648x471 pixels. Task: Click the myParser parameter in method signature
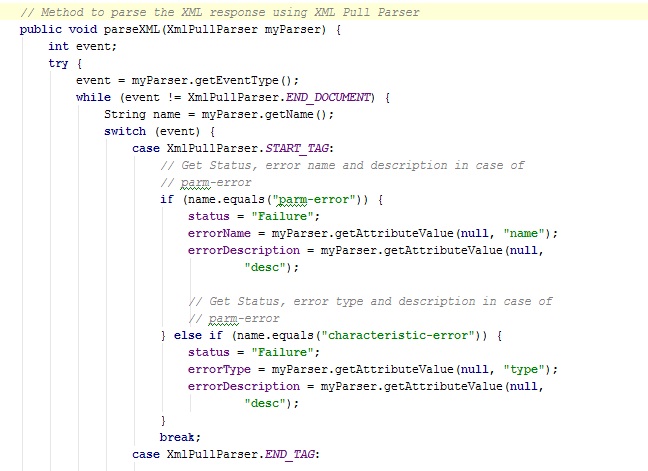(293, 29)
